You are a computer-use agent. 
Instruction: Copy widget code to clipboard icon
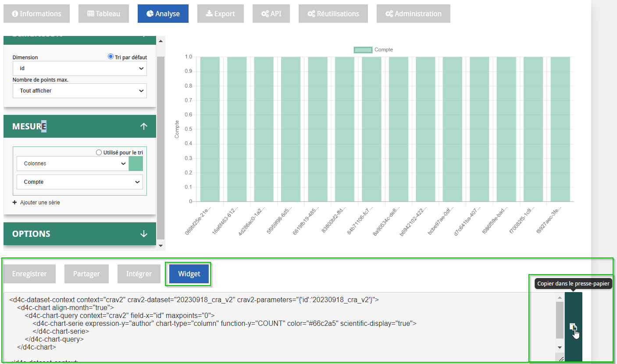pos(573,327)
